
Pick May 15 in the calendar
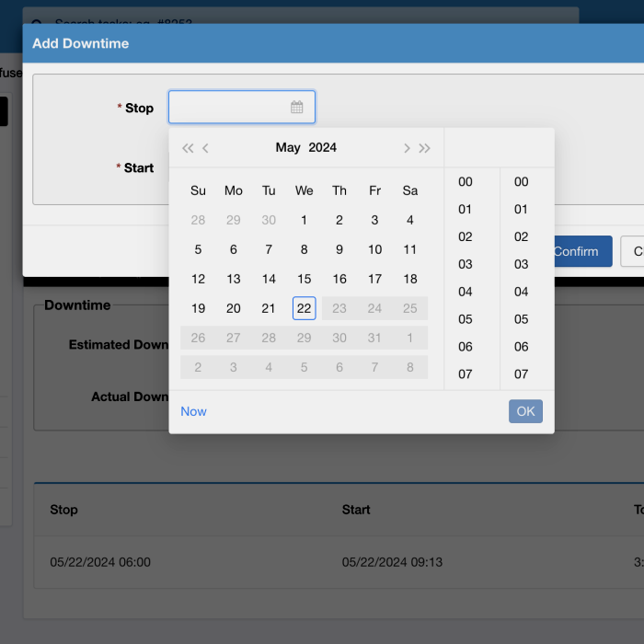(x=304, y=279)
